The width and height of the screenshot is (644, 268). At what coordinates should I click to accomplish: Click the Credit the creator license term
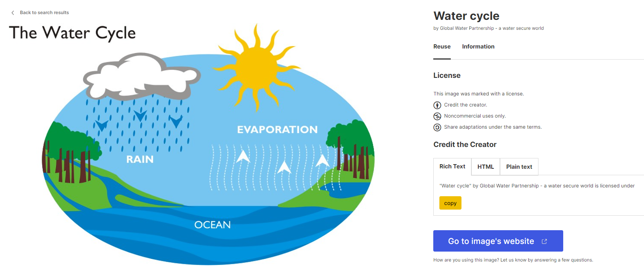465,105
